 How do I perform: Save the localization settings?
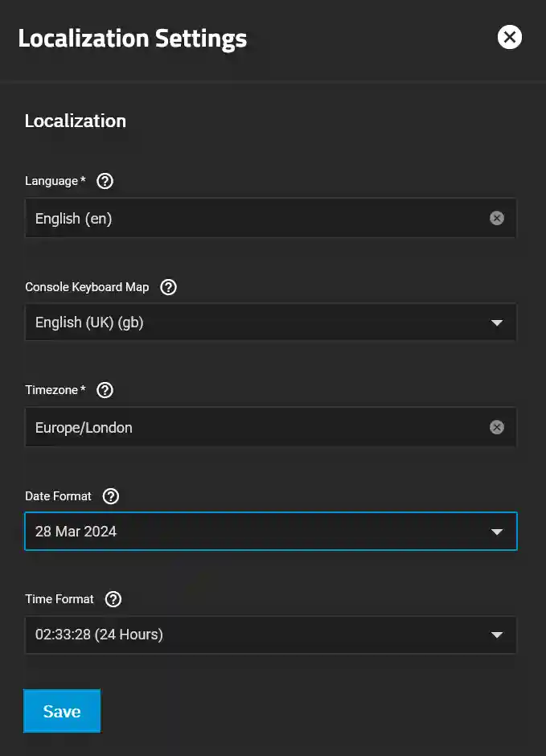coord(62,711)
